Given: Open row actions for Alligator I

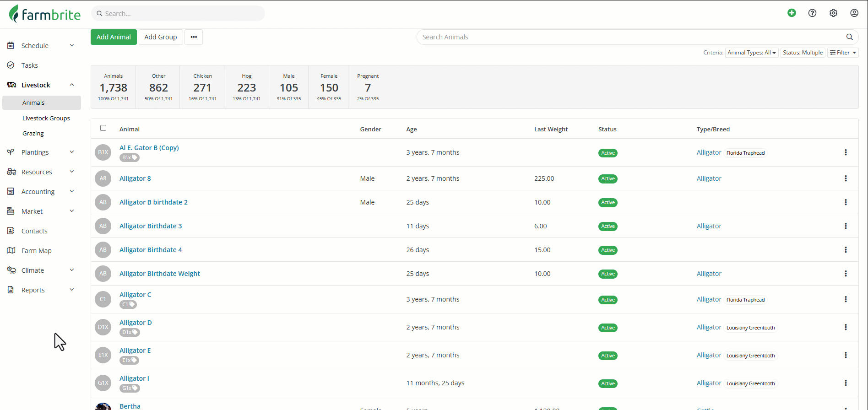Looking at the screenshot, I should click(x=846, y=383).
